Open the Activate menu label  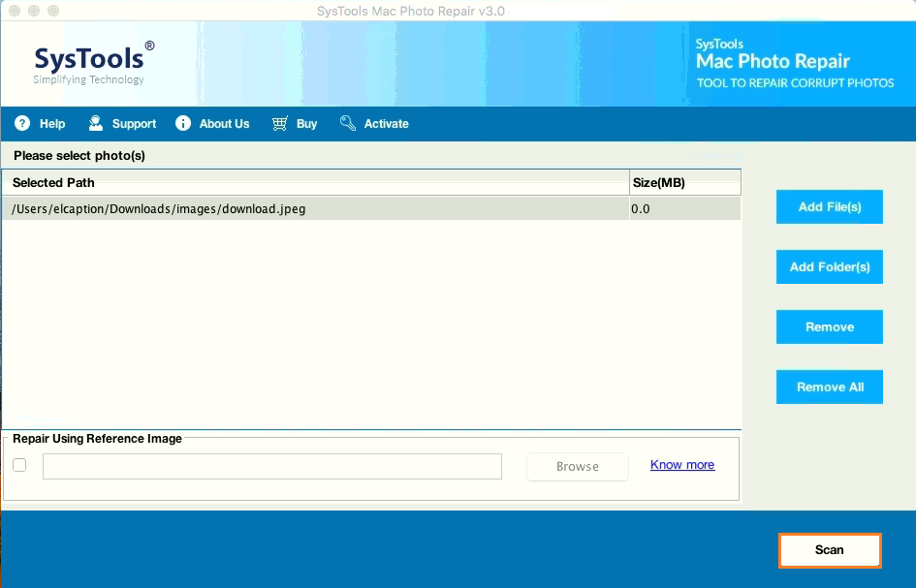tap(386, 124)
